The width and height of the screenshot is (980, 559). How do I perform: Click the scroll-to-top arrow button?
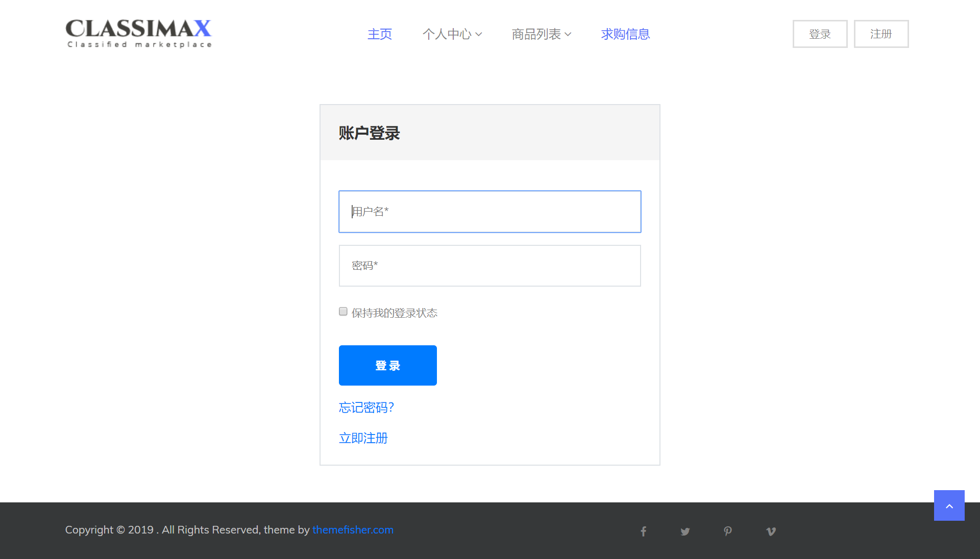coord(949,505)
